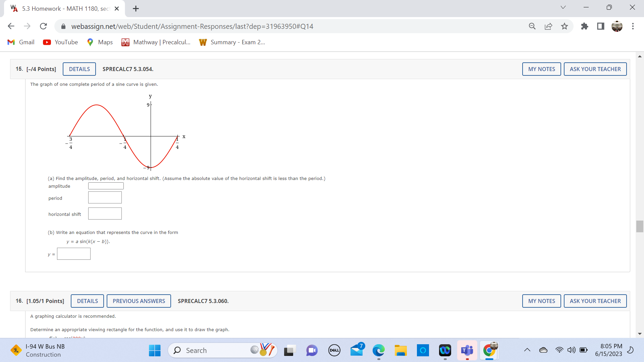644x362 pixels.
Task: Open the browser extensions menu
Action: pyautogui.click(x=584, y=26)
